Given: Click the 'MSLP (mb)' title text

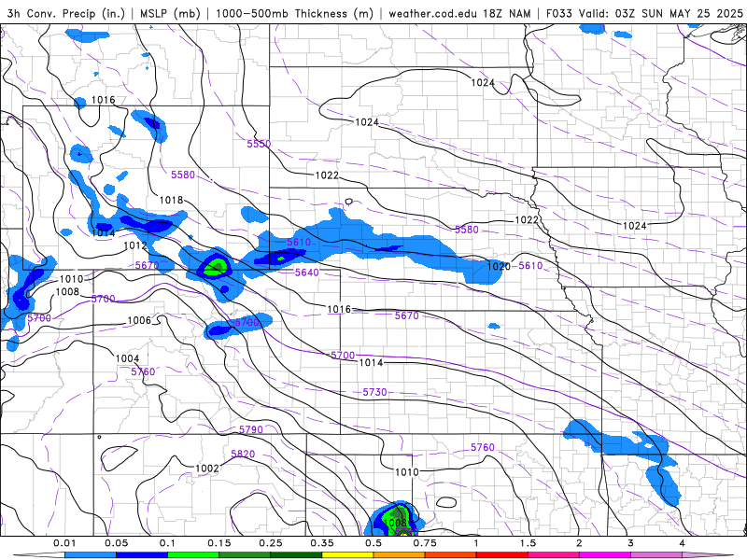Looking at the screenshot, I should tap(170, 14).
